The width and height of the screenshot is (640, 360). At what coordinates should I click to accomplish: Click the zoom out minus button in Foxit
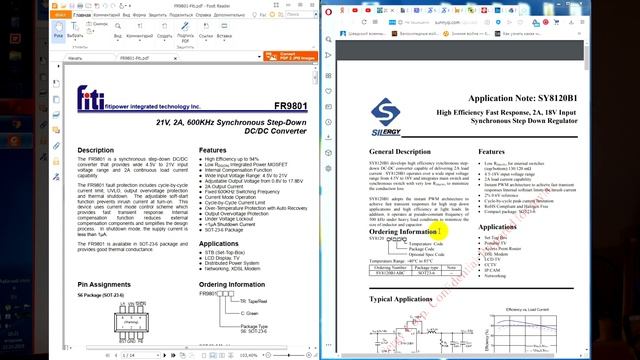[x=269, y=356]
